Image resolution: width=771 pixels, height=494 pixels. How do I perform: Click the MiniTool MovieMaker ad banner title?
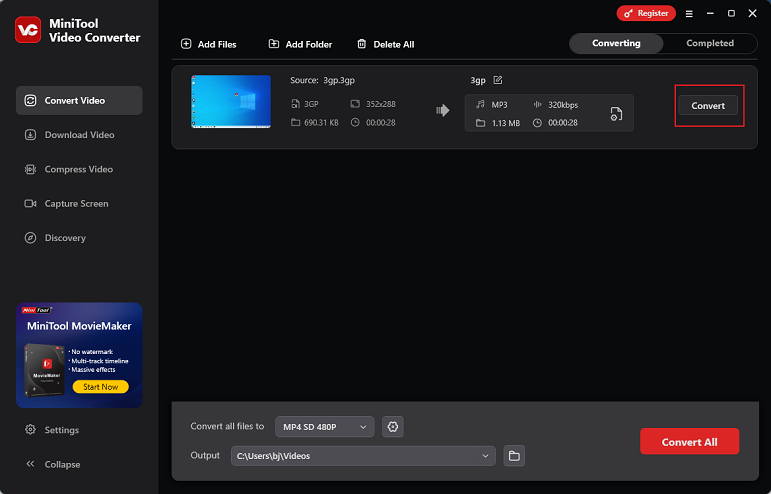79,326
